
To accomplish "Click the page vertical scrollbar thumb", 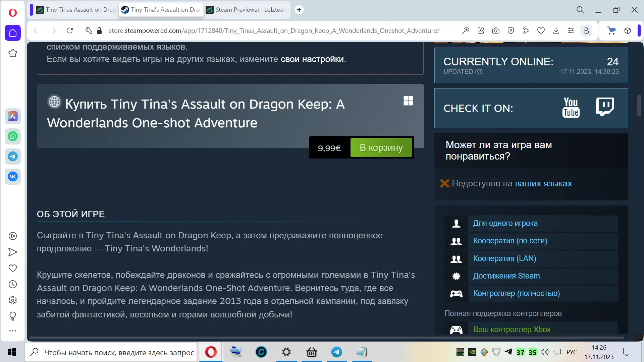I will tap(639, 105).
